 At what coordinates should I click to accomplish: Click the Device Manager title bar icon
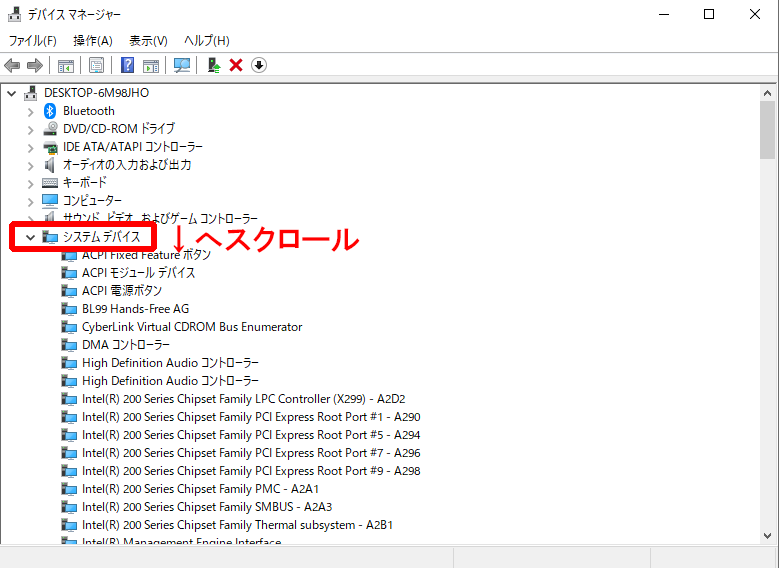14,14
